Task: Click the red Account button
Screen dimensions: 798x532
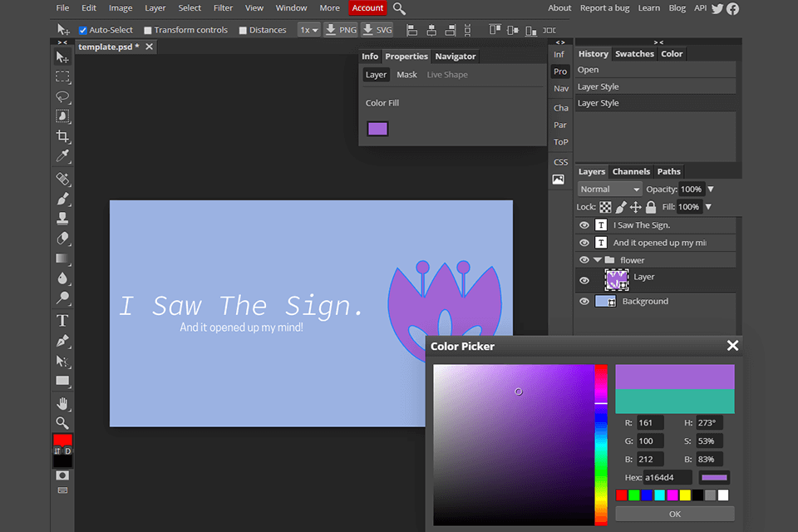Action: (x=367, y=8)
